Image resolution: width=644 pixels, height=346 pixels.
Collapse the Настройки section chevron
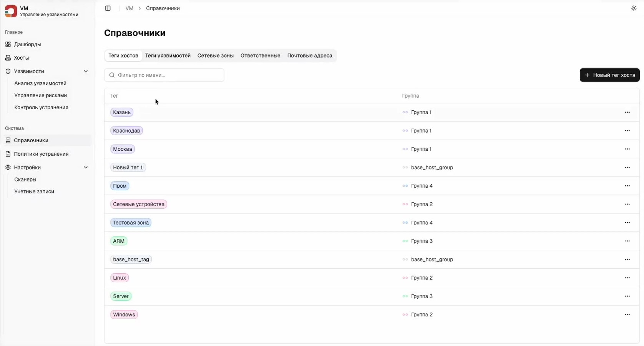click(x=86, y=168)
